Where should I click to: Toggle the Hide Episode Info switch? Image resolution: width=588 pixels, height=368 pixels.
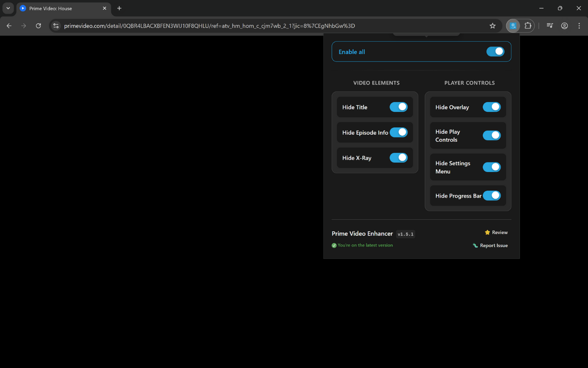click(x=398, y=132)
